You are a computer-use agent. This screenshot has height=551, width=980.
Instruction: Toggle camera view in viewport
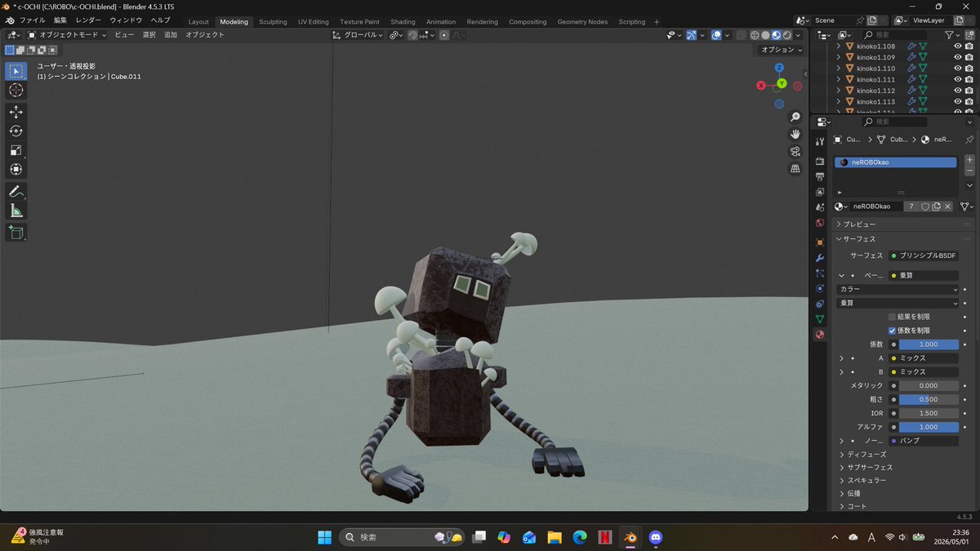point(795,152)
